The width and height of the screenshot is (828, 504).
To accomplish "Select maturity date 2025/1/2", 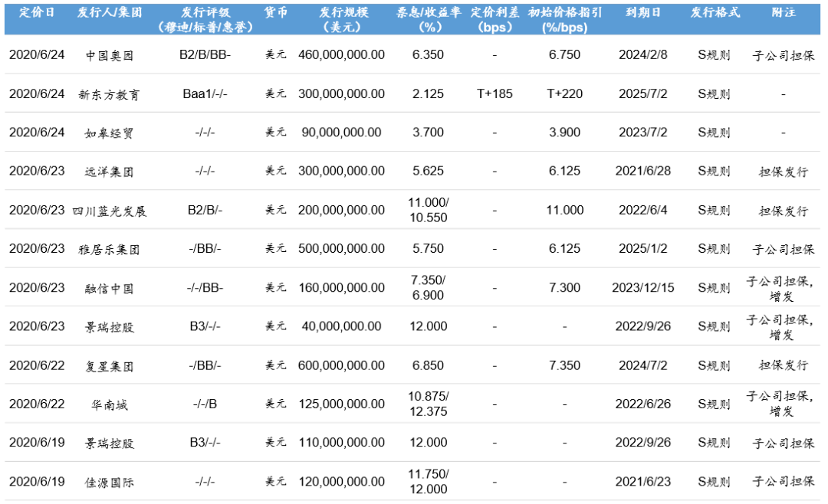I will tap(643, 249).
